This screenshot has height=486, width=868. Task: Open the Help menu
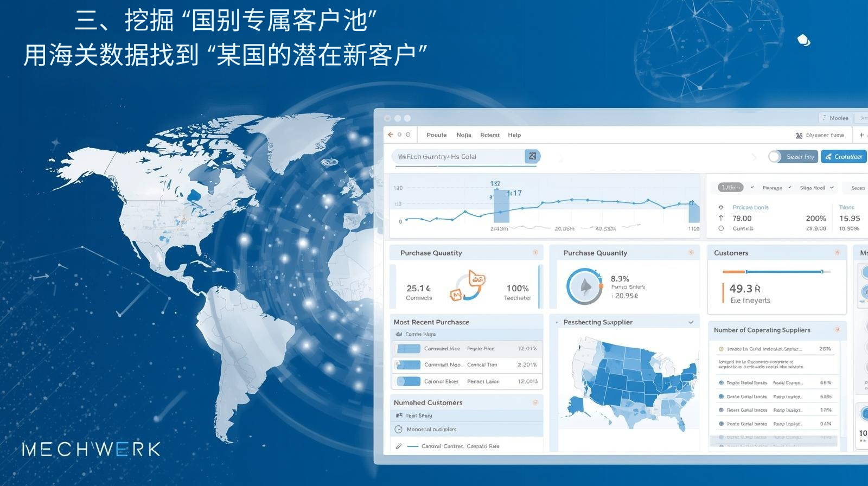(x=514, y=135)
